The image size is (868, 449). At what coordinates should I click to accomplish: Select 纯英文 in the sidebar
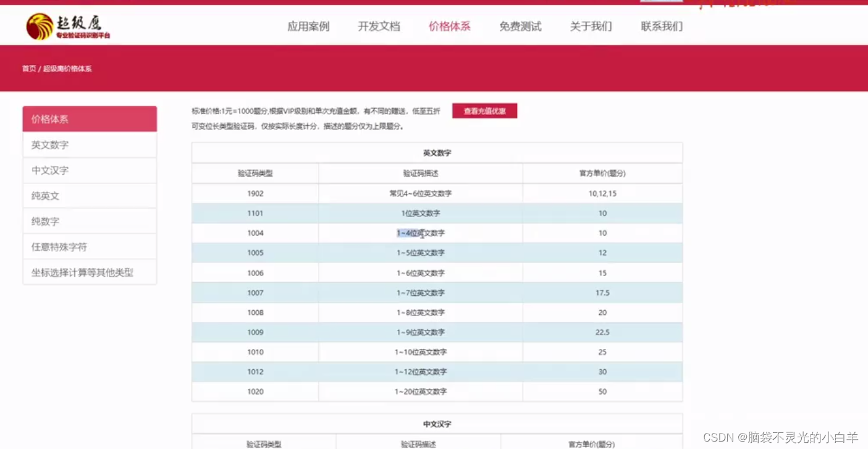pos(90,196)
